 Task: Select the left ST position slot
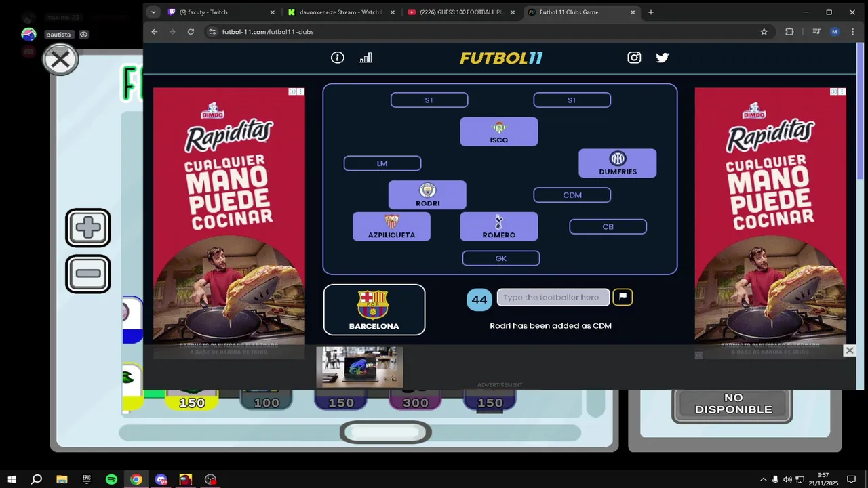click(x=429, y=100)
